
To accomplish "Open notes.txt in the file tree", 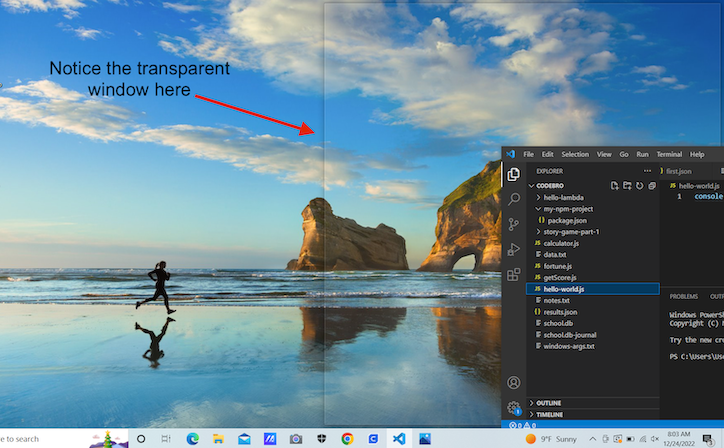I will coord(593,300).
